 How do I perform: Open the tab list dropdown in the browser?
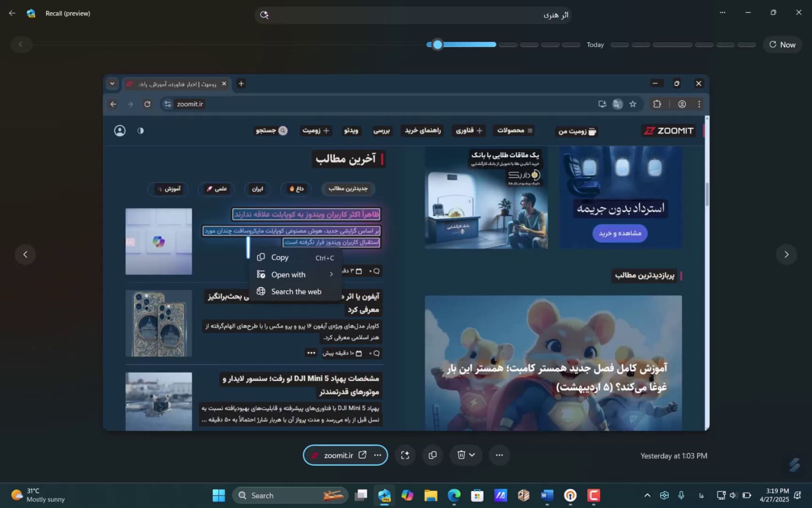pos(112,83)
